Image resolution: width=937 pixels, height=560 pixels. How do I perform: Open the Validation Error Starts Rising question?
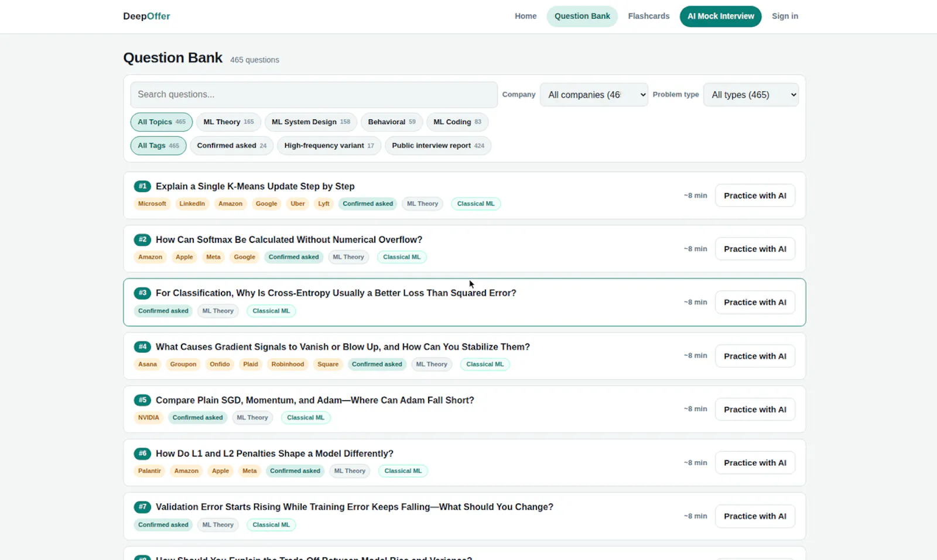point(354,507)
